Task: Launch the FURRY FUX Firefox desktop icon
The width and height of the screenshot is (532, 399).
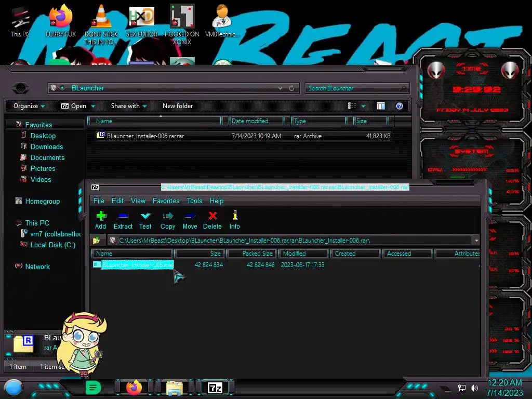Action: [60, 20]
